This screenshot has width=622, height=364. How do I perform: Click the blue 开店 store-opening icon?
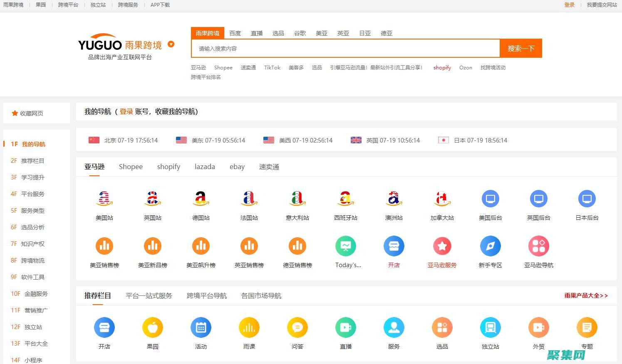[394, 246]
